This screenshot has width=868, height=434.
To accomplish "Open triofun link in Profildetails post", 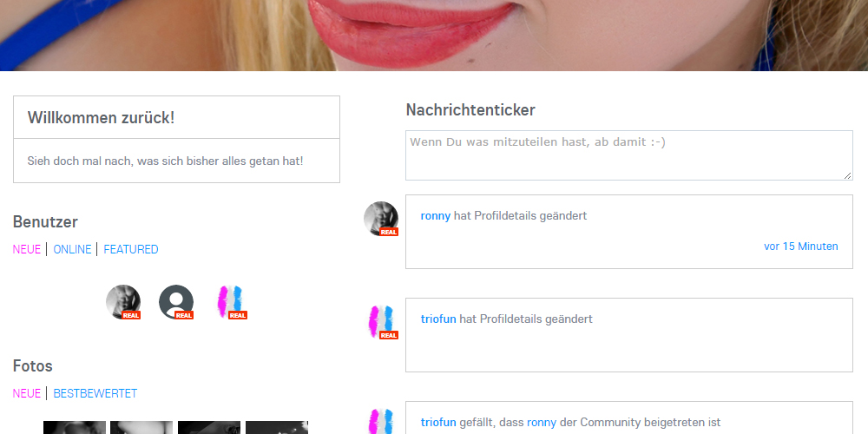I will click(x=438, y=319).
